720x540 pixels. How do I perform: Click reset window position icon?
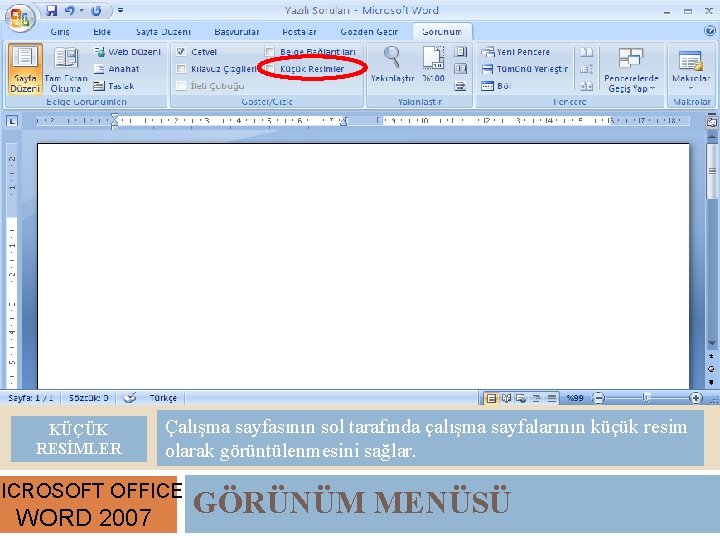(586, 86)
